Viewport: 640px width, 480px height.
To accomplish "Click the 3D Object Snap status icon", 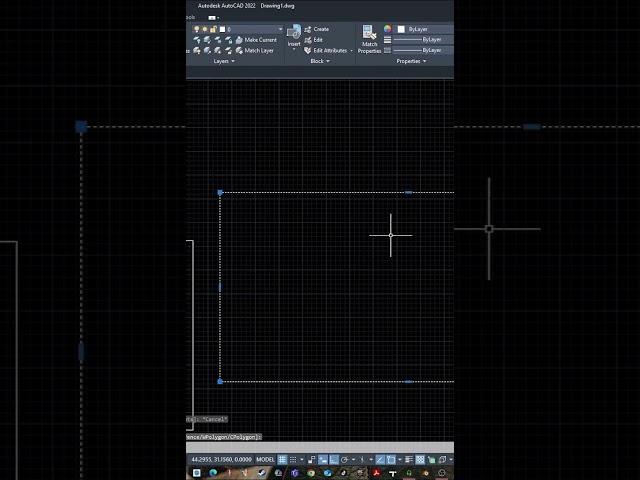I will click(x=442, y=460).
